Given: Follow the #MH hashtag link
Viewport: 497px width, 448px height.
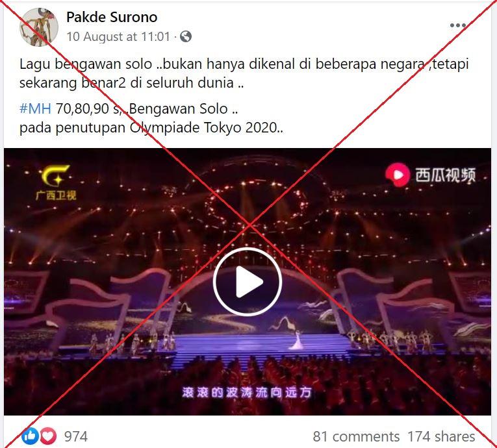Looking at the screenshot, I should point(35,108).
